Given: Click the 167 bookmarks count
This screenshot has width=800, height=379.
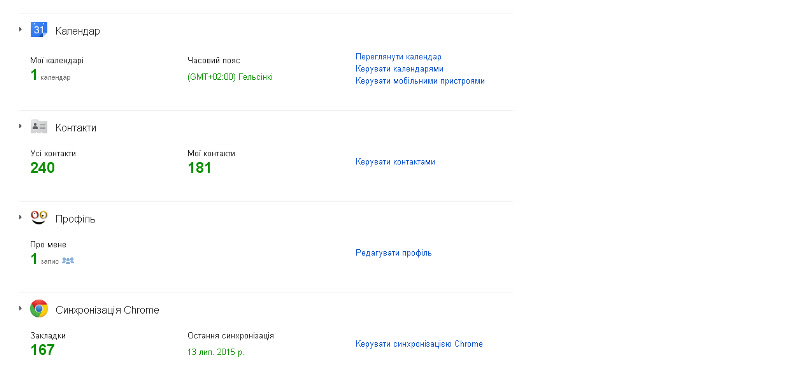Looking at the screenshot, I should [x=42, y=350].
